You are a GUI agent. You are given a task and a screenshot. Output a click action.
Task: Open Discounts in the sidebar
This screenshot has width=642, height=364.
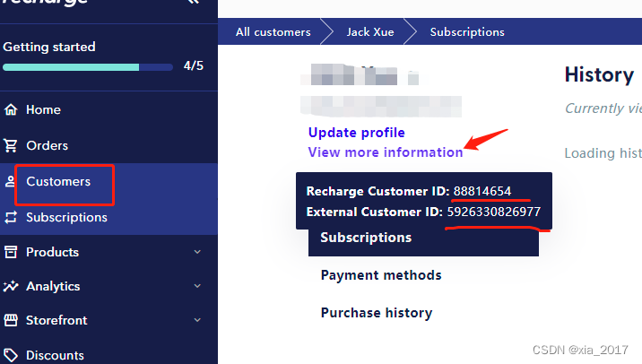[55, 355]
